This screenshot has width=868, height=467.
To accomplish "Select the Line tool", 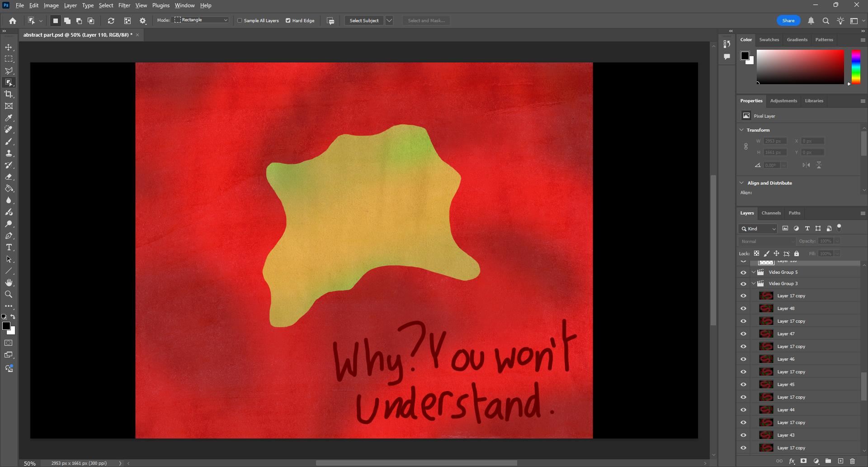I will [x=9, y=271].
